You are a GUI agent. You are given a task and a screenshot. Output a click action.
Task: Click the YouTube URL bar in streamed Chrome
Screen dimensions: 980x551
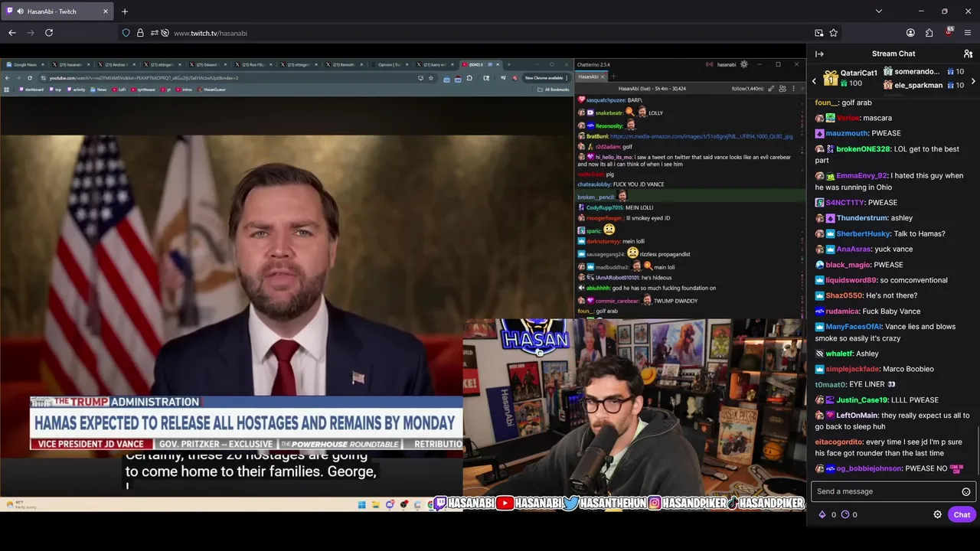[230, 78]
